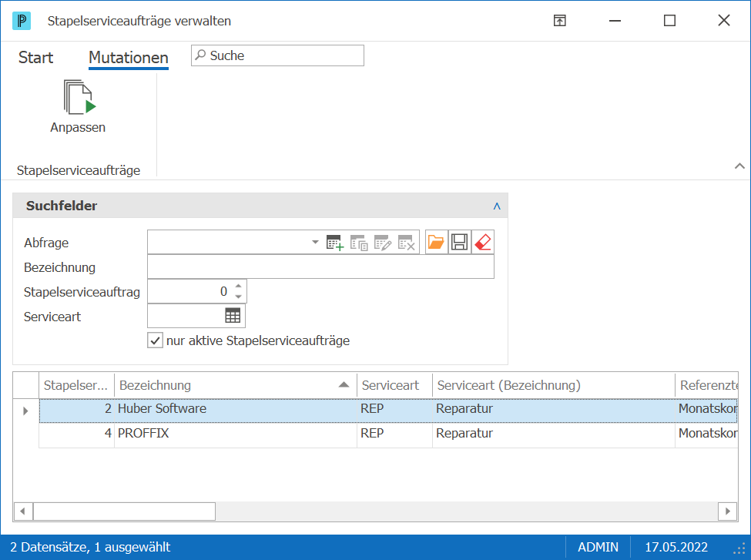Click the Anpassen batch icon
Screen dimensions: 751x560
tap(79, 97)
